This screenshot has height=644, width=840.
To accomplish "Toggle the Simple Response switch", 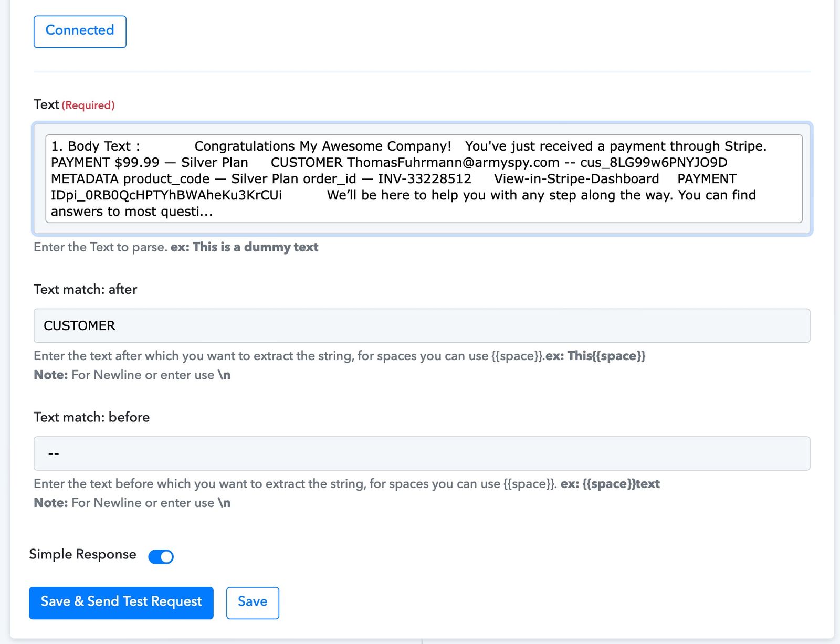I will [161, 556].
